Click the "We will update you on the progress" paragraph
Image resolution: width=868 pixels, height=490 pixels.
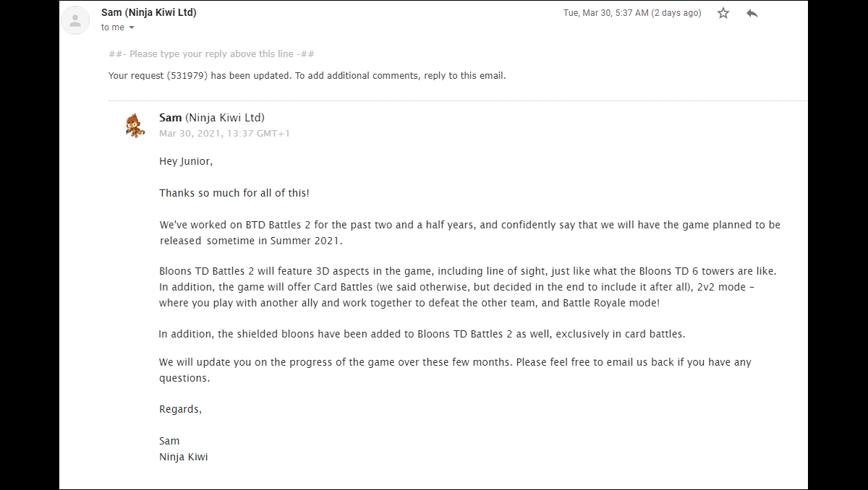click(x=455, y=369)
